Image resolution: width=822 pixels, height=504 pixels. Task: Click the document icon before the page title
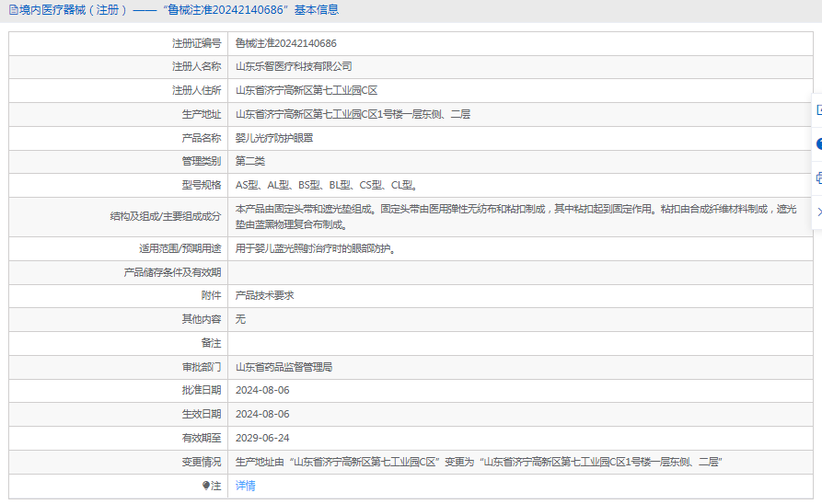[x=12, y=10]
